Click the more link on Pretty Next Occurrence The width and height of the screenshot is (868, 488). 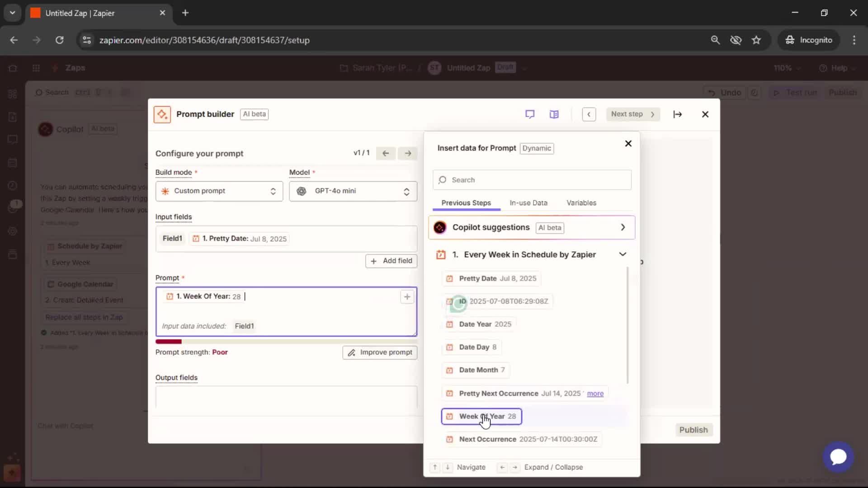click(595, 394)
